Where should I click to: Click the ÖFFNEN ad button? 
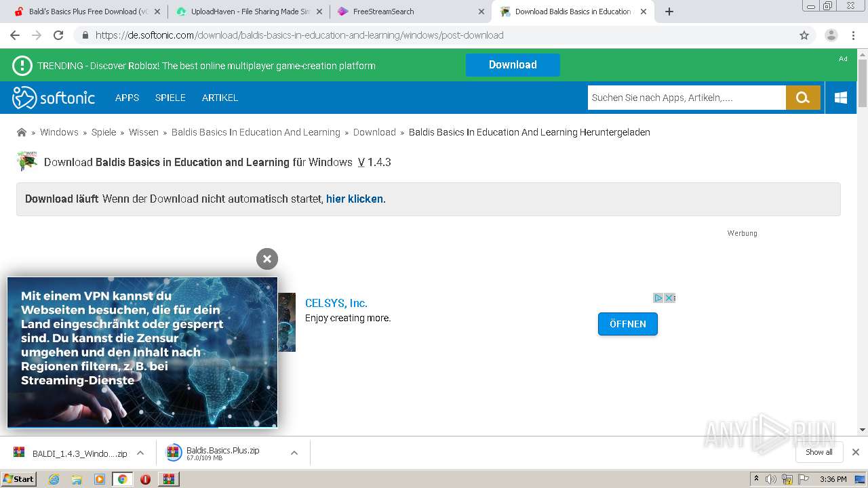628,324
